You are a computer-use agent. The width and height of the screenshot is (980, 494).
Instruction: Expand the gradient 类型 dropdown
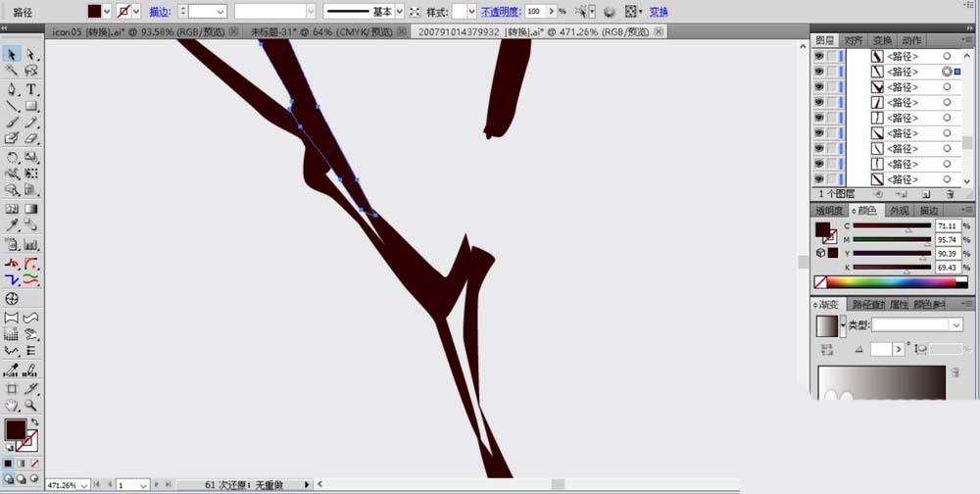point(956,324)
